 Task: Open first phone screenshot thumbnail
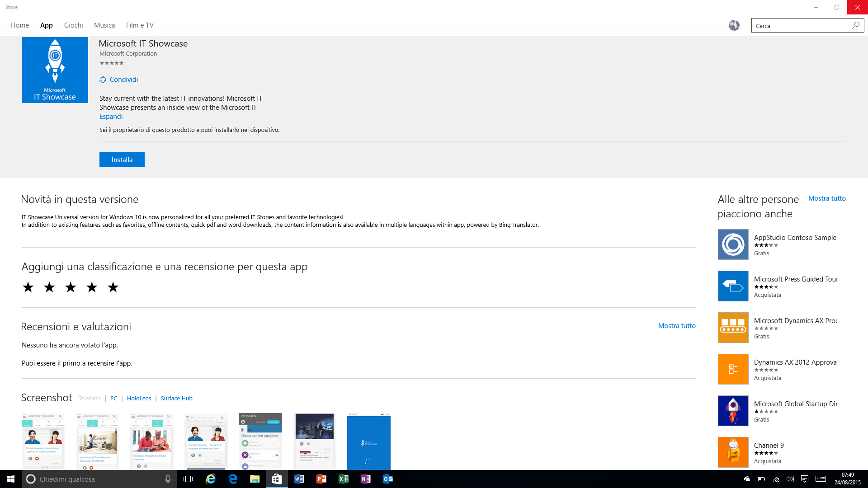(43, 441)
